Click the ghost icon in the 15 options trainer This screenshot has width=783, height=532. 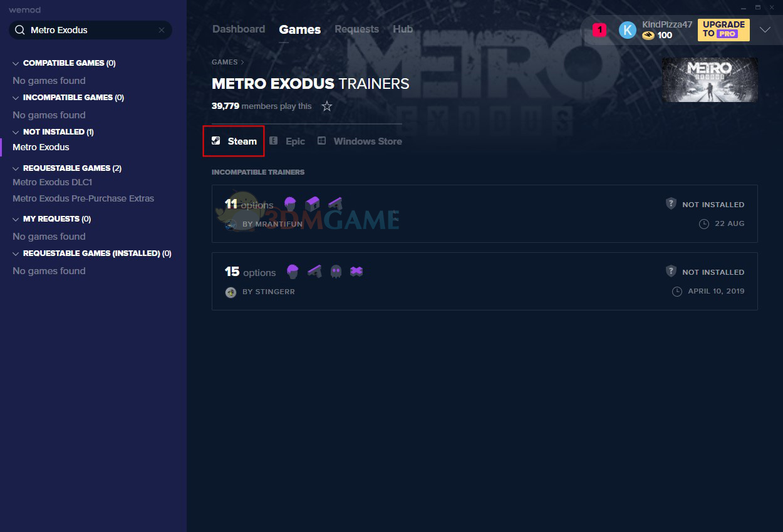[336, 272]
